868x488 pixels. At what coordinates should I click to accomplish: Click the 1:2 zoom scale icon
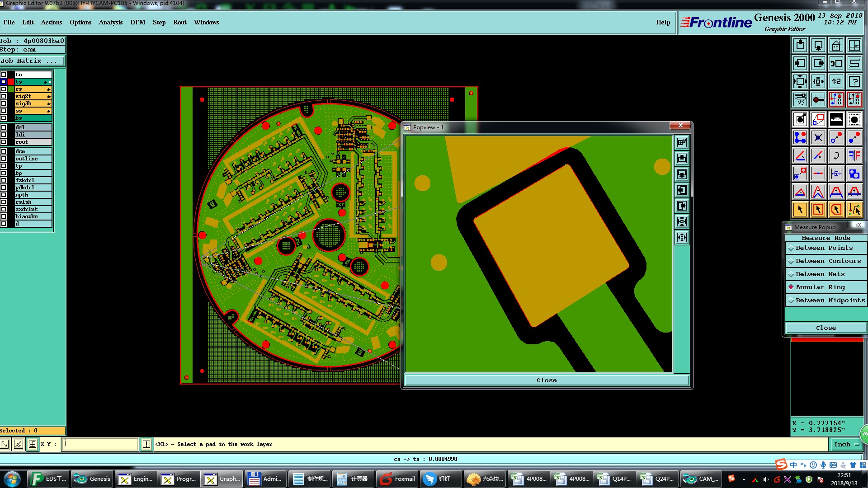tap(836, 81)
